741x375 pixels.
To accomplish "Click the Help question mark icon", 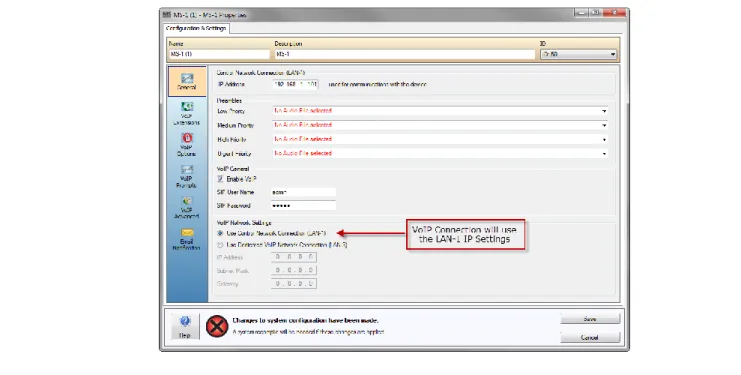I will [185, 322].
